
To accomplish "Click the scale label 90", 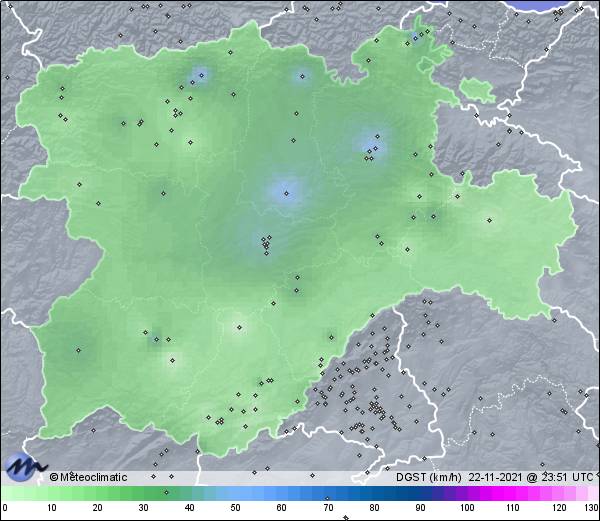I will 420,508.
